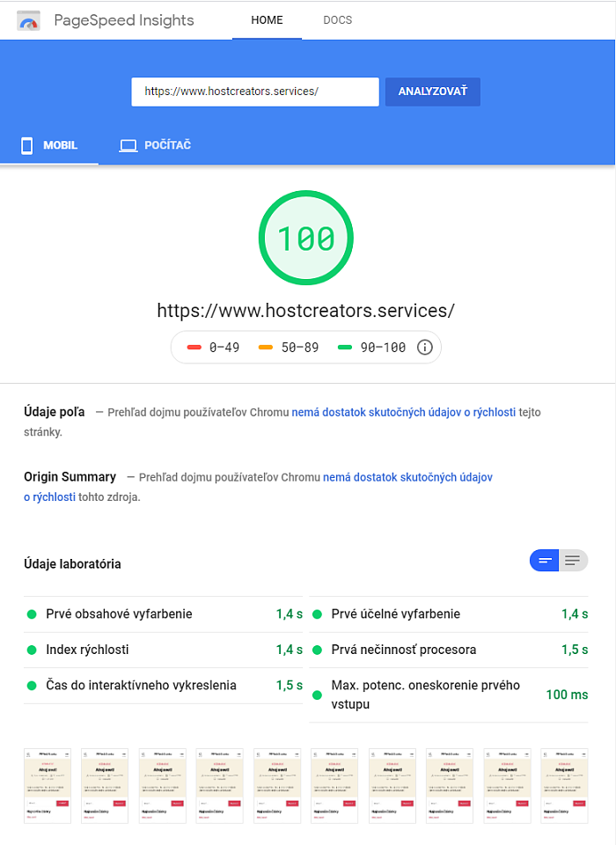Click the first filmstrip screenshot thumbnail
616x845 pixels.
click(48, 786)
